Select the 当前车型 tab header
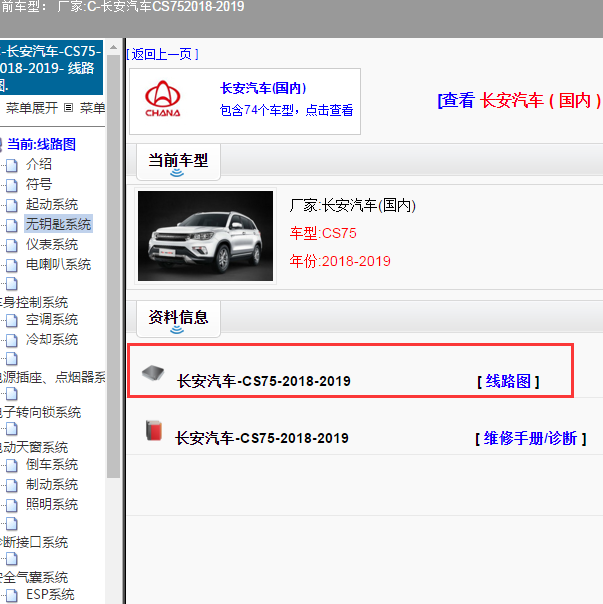The height and width of the screenshot is (604, 603). [178, 161]
